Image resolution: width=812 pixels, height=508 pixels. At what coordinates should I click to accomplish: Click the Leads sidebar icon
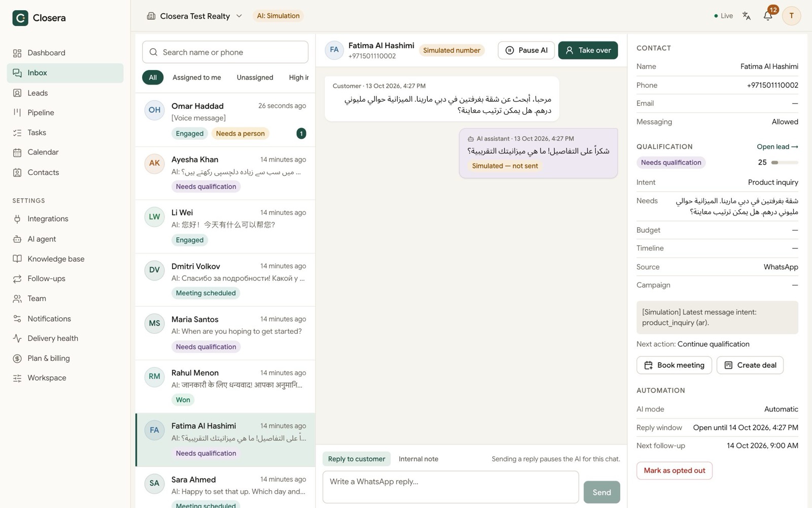click(x=17, y=93)
